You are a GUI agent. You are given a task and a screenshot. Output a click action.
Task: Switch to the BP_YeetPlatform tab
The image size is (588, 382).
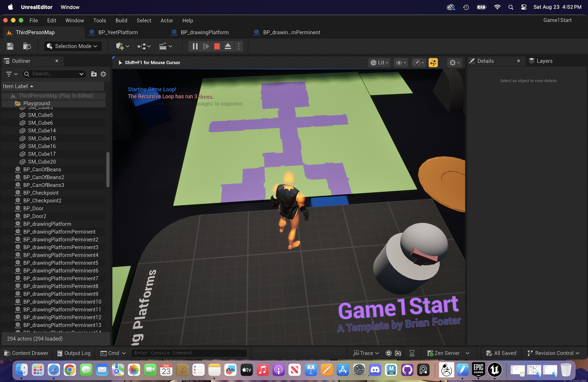(x=118, y=32)
